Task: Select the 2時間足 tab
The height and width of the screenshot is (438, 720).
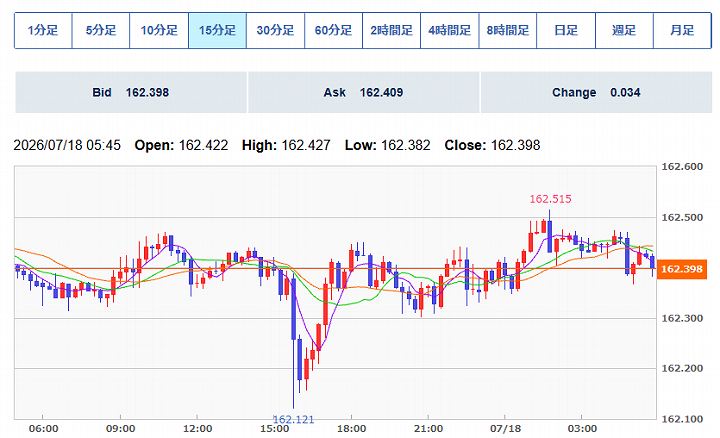Action: click(x=392, y=30)
